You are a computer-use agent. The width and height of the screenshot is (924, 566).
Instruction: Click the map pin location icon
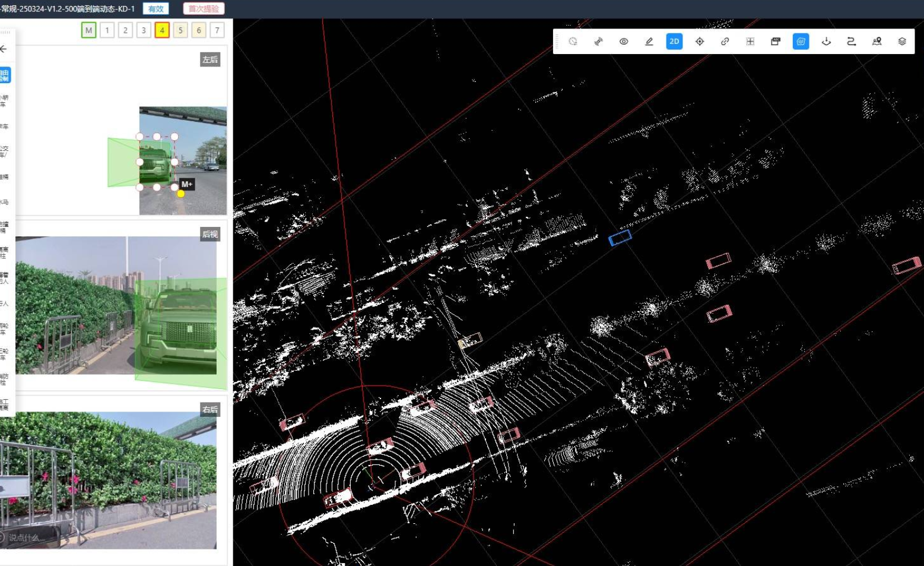(877, 42)
